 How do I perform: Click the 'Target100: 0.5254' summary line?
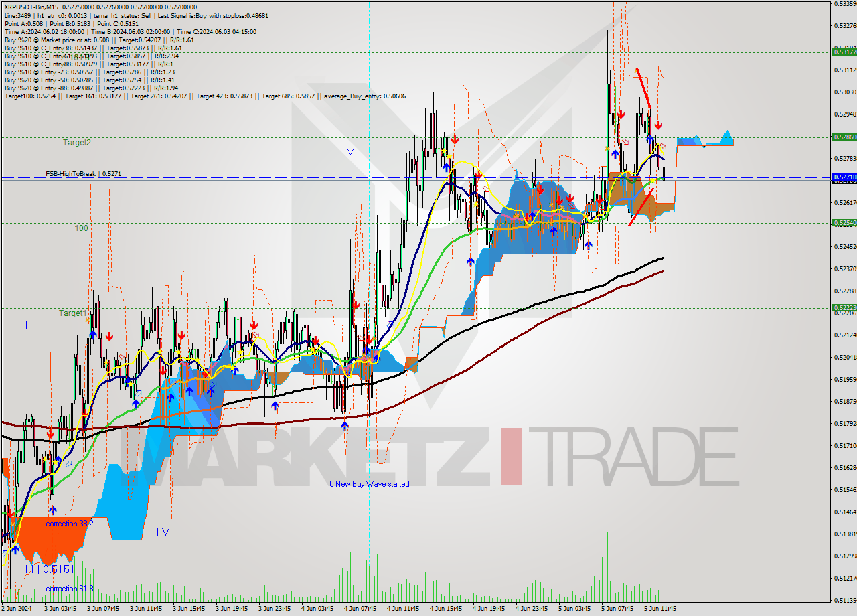click(205, 96)
